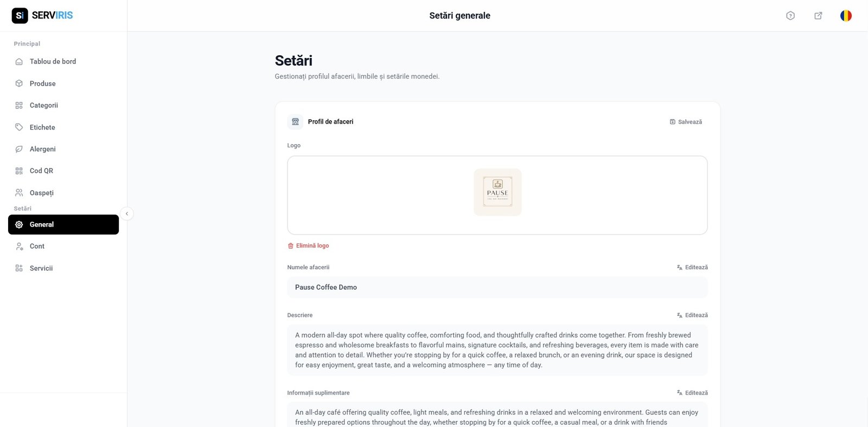The image size is (868, 427).
Task: Click Editează next to Numele afacerii
Action: pyautogui.click(x=692, y=267)
